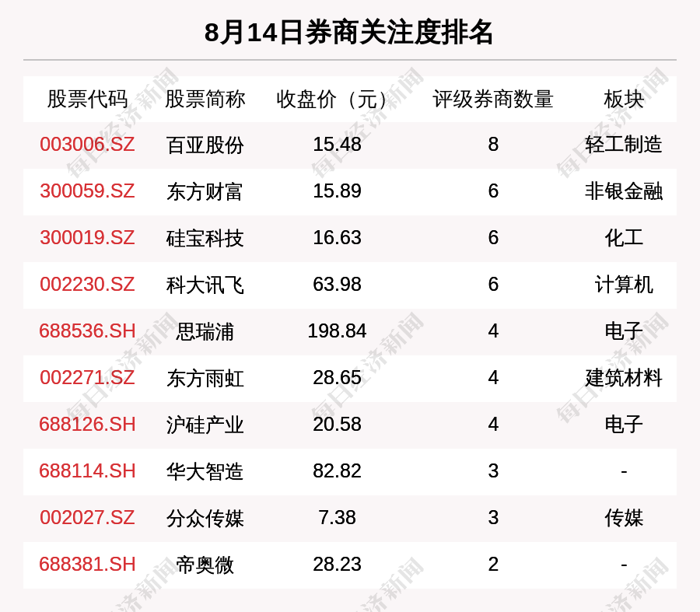Select stock name 分众传媒
This screenshot has width=700, height=612.
(x=205, y=518)
